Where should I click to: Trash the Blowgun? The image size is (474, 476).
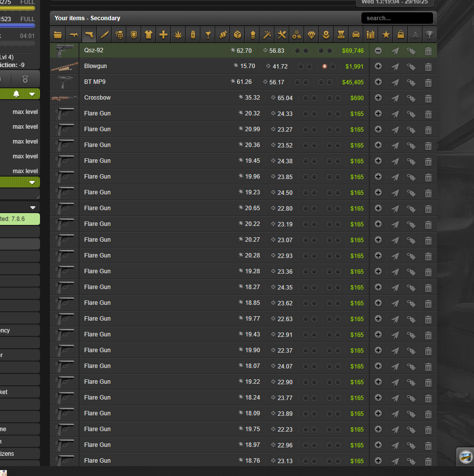428,67
